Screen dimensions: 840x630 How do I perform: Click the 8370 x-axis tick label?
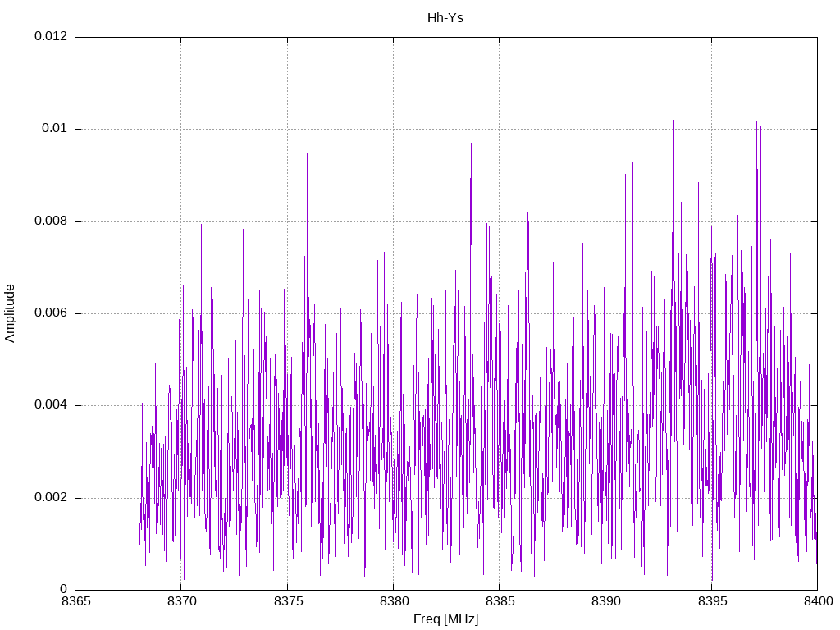pos(182,601)
